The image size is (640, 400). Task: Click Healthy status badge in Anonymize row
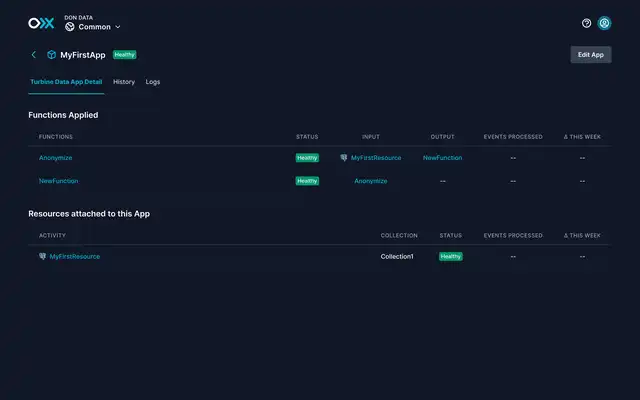[x=307, y=158]
